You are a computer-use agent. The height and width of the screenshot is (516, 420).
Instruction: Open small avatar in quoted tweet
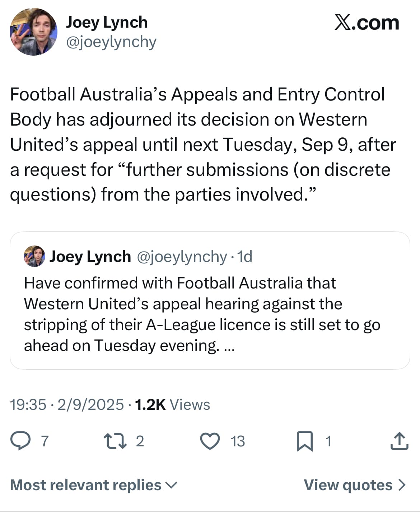point(34,256)
